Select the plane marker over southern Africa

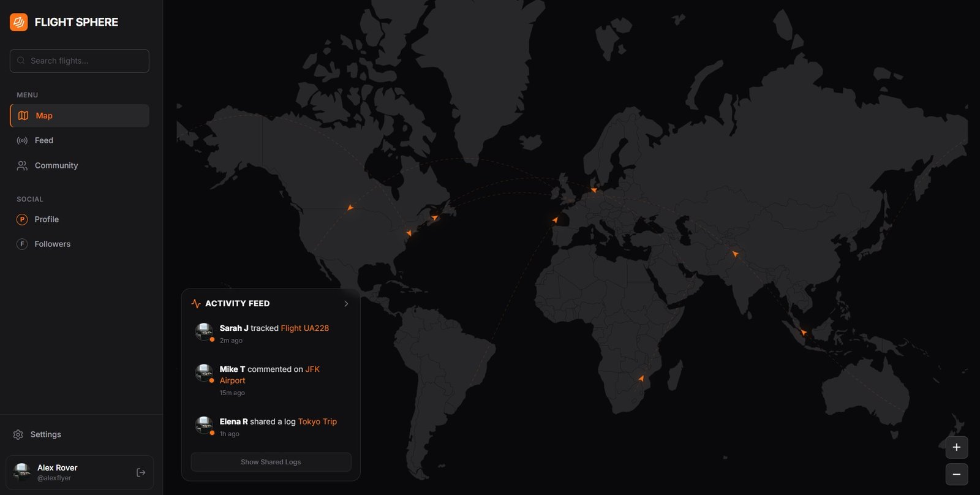[641, 379]
